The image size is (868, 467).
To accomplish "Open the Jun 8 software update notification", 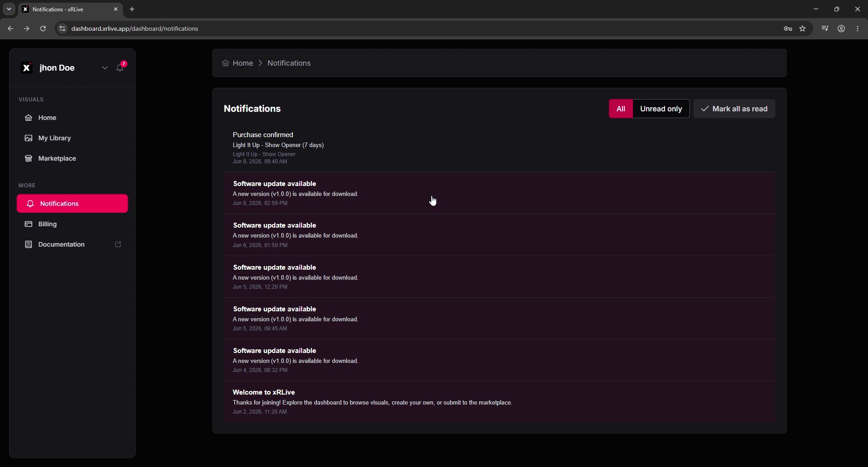I will click(x=499, y=193).
